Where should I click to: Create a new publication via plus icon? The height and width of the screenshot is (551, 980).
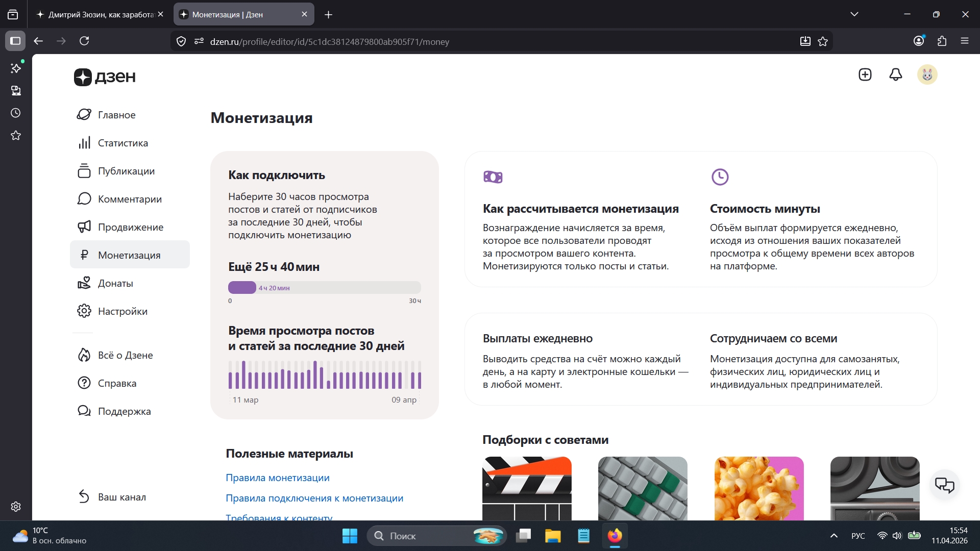pyautogui.click(x=865, y=74)
